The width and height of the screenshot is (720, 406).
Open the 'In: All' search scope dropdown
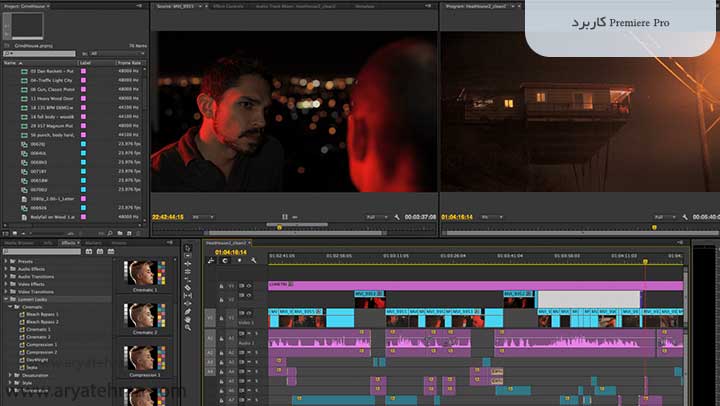[x=118, y=54]
